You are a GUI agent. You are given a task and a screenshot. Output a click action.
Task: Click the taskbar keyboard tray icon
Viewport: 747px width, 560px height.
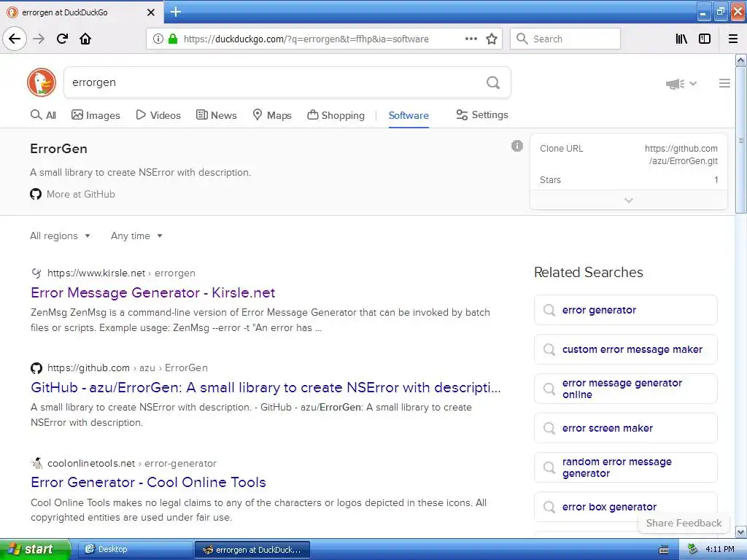(663, 550)
